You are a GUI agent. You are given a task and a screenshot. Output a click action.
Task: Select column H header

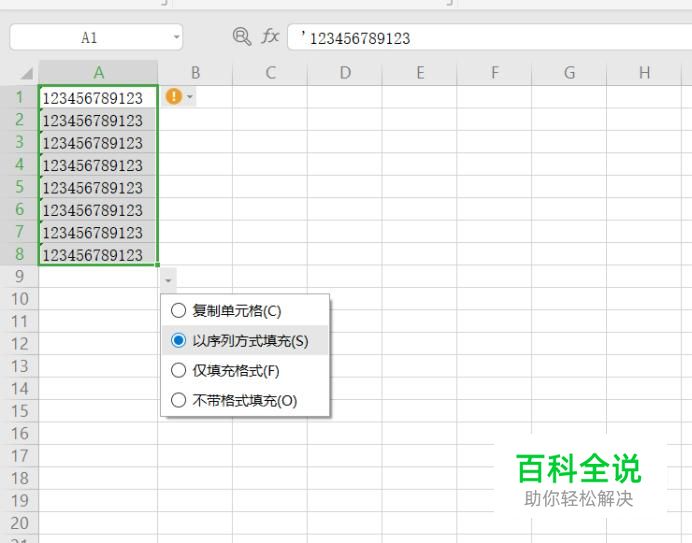tap(644, 72)
